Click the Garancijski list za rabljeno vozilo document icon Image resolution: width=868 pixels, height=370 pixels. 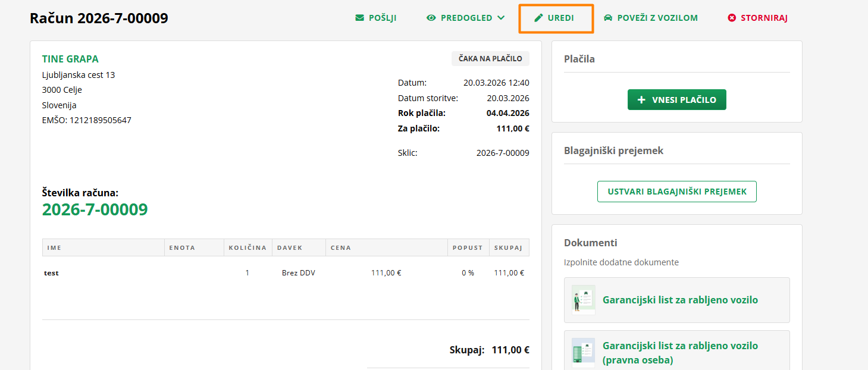coord(583,300)
